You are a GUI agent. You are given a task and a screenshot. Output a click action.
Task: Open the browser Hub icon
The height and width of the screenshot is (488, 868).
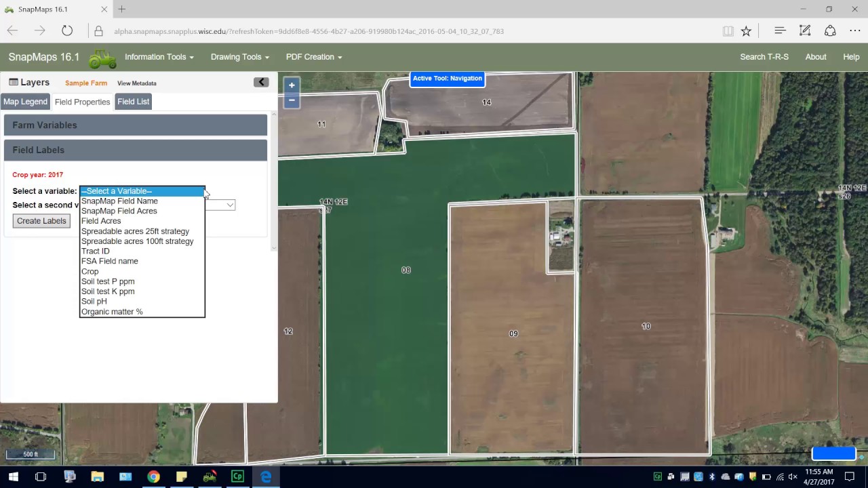tap(780, 30)
